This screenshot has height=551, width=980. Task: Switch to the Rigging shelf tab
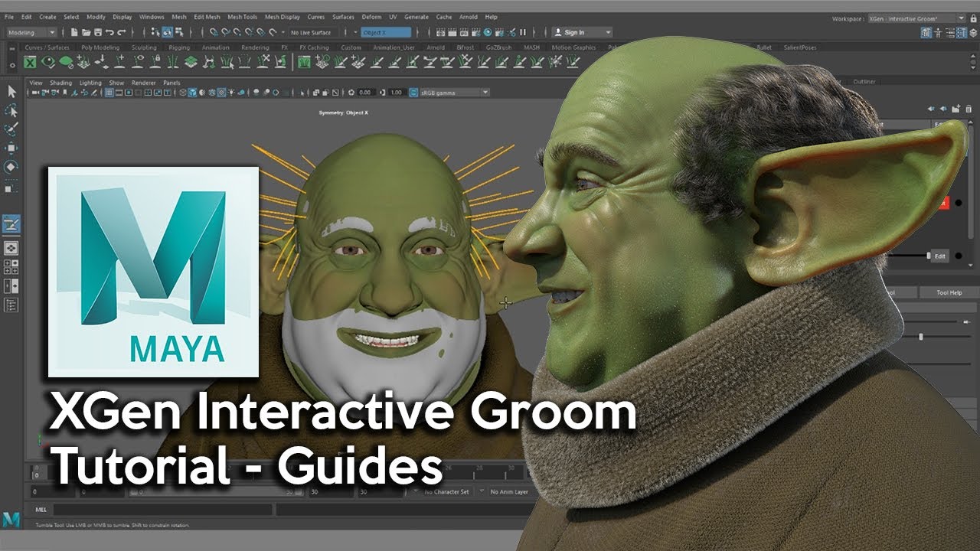point(179,47)
